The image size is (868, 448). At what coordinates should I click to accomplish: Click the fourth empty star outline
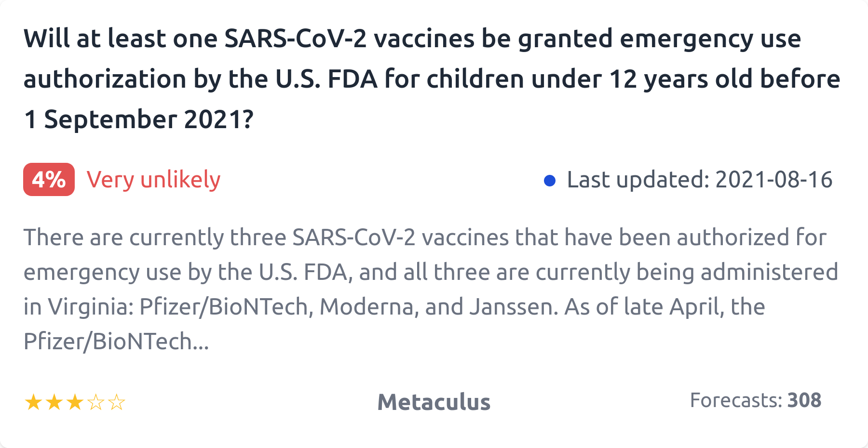pos(96,402)
